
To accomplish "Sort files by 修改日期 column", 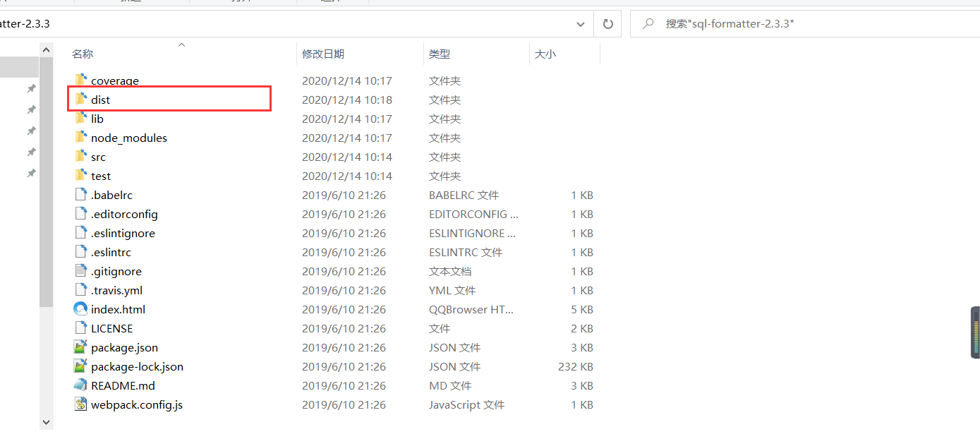I will (323, 54).
